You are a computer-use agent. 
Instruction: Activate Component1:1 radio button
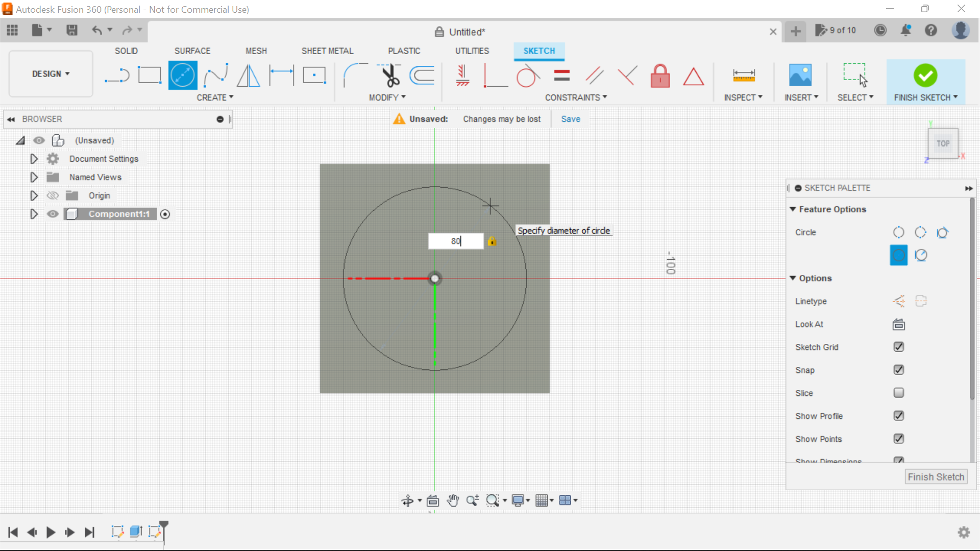tap(165, 214)
